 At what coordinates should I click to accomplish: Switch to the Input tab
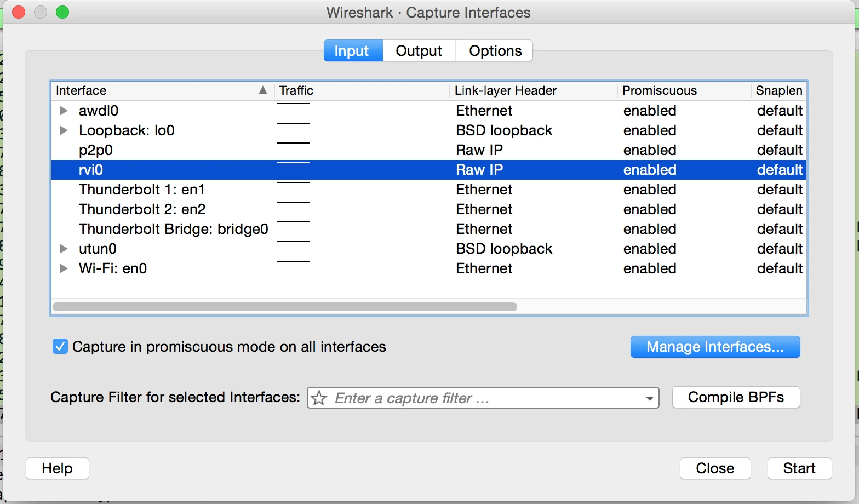pyautogui.click(x=353, y=51)
